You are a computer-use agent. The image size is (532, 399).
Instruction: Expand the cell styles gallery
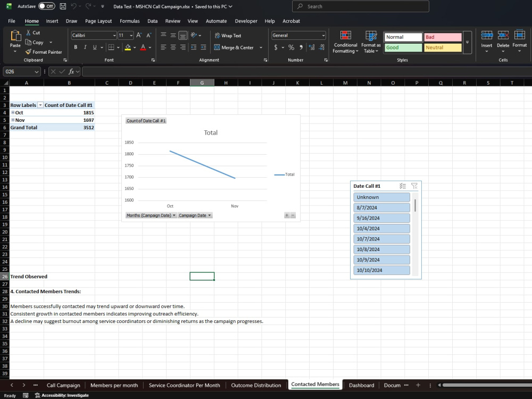click(x=467, y=43)
